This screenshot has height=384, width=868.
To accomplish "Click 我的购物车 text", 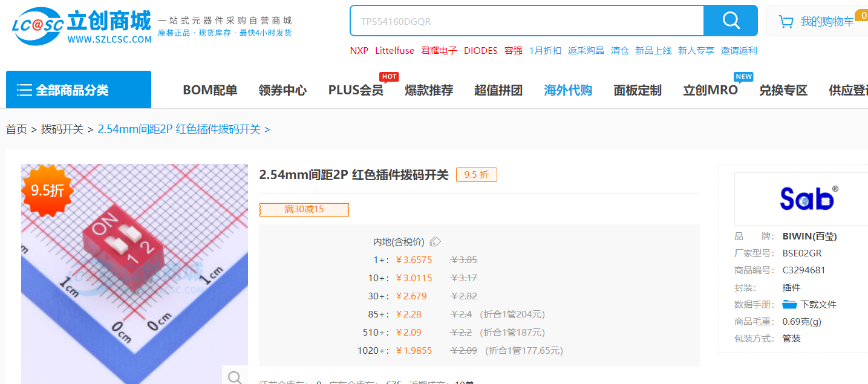I will click(827, 22).
